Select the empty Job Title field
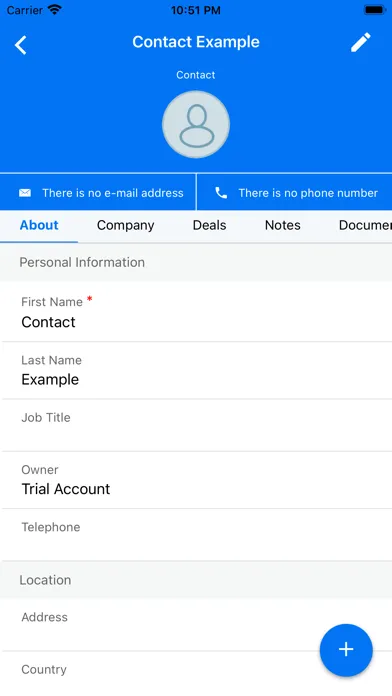The width and height of the screenshot is (392, 696). 196,425
